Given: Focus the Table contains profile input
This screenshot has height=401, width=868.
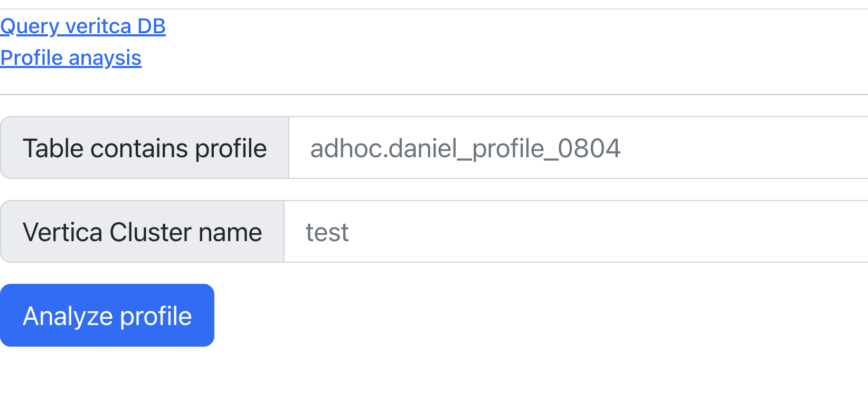Looking at the screenshot, I should click(578, 148).
